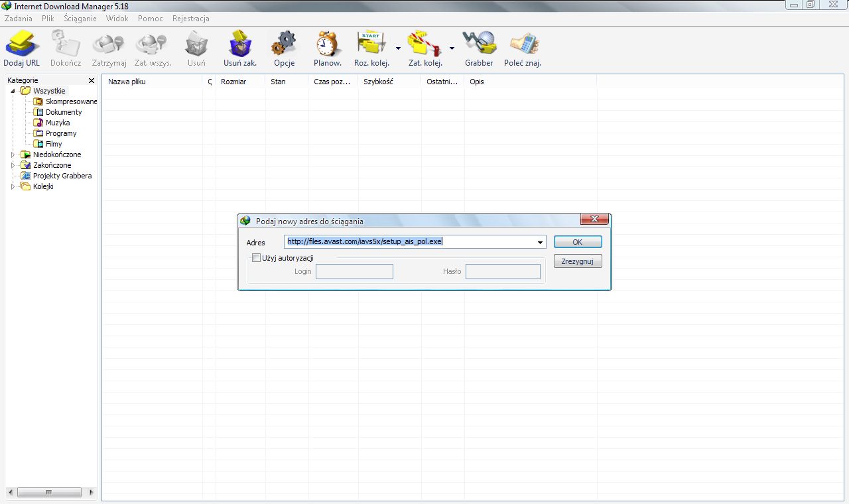Expand the Kolejki tree node
The image size is (849, 504).
point(13,186)
